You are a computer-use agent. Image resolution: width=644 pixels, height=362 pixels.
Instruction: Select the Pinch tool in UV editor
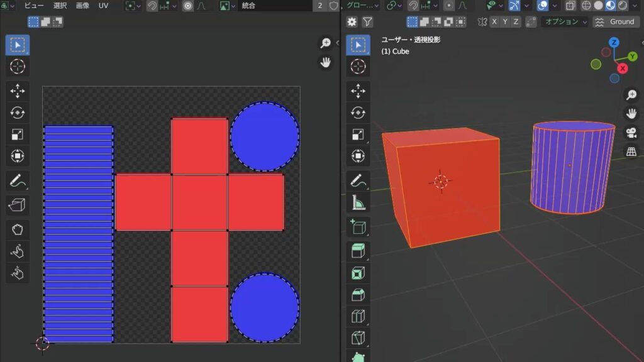[17, 273]
